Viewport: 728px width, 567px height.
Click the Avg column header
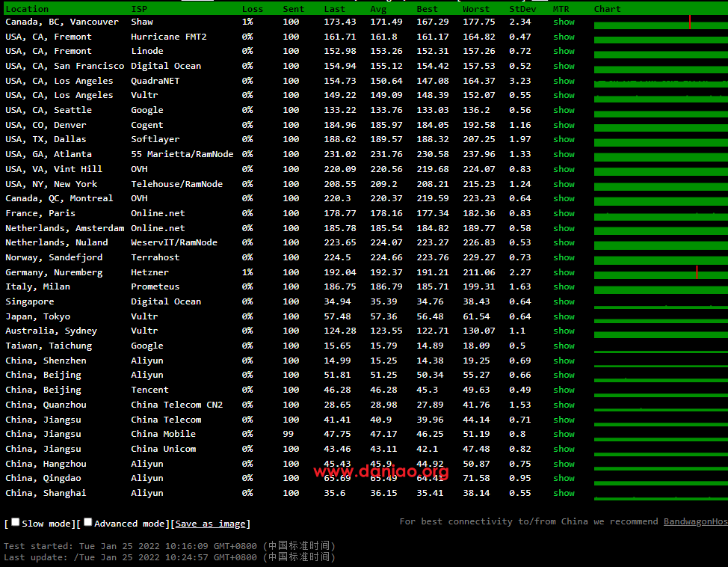[x=378, y=9]
